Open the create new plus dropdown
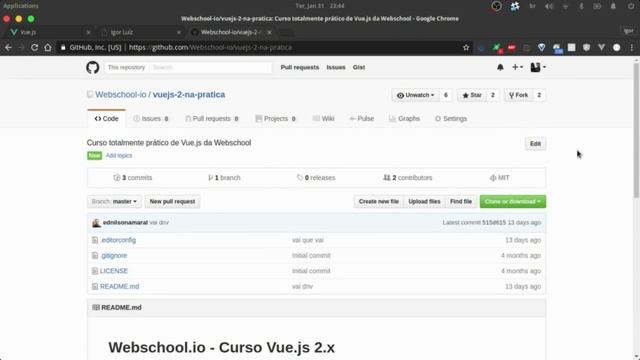This screenshot has width=640, height=360. 517,67
